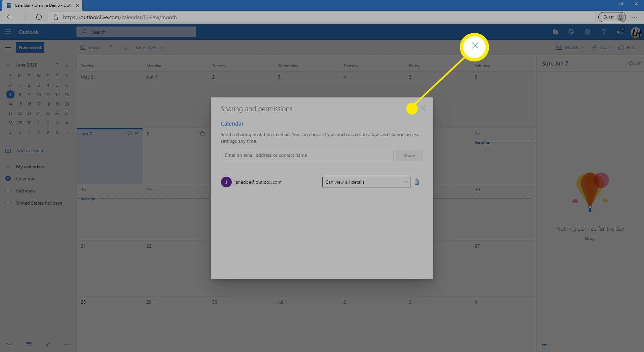Open Settings gear icon
Image resolution: width=644 pixels, height=352 pixels.
point(587,32)
